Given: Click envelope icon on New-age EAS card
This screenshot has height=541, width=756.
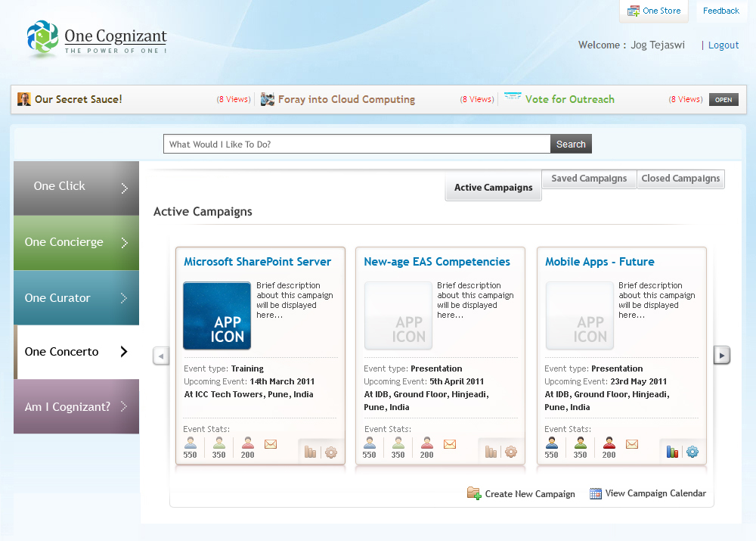Looking at the screenshot, I should tap(450, 444).
